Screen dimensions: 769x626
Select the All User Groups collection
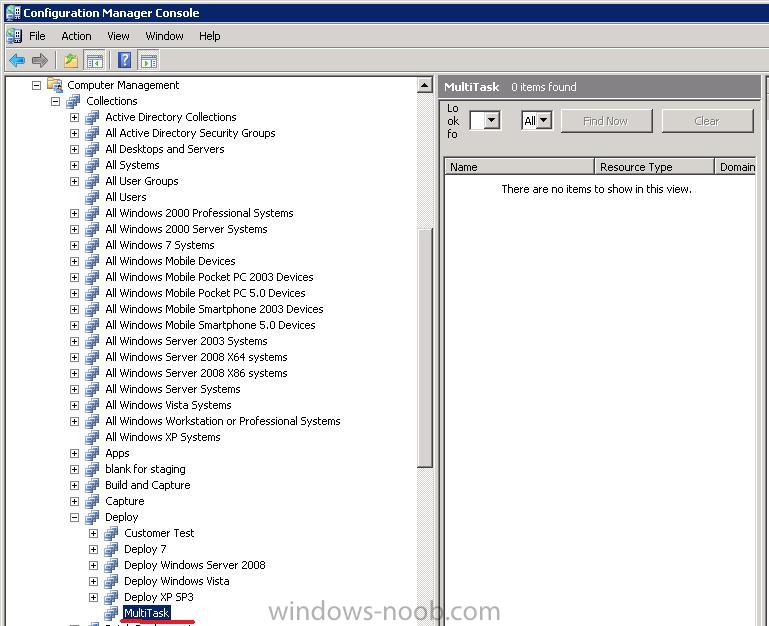[x=142, y=181]
